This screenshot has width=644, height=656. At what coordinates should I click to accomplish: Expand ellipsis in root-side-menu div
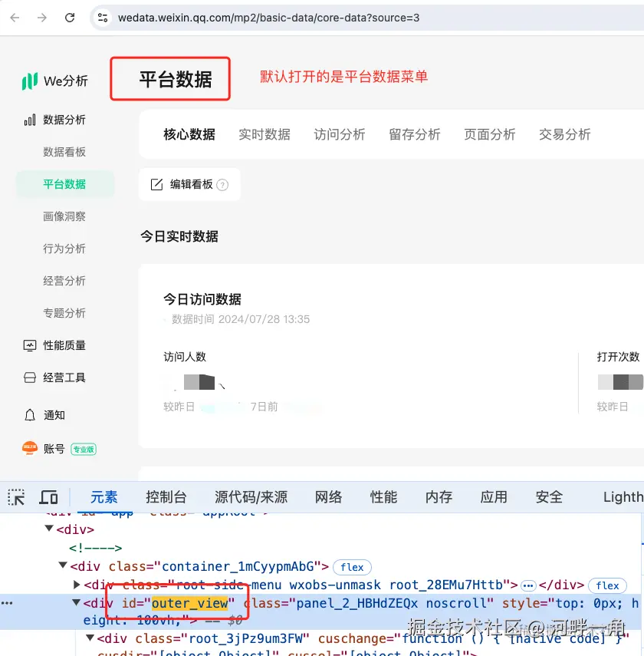coord(528,585)
